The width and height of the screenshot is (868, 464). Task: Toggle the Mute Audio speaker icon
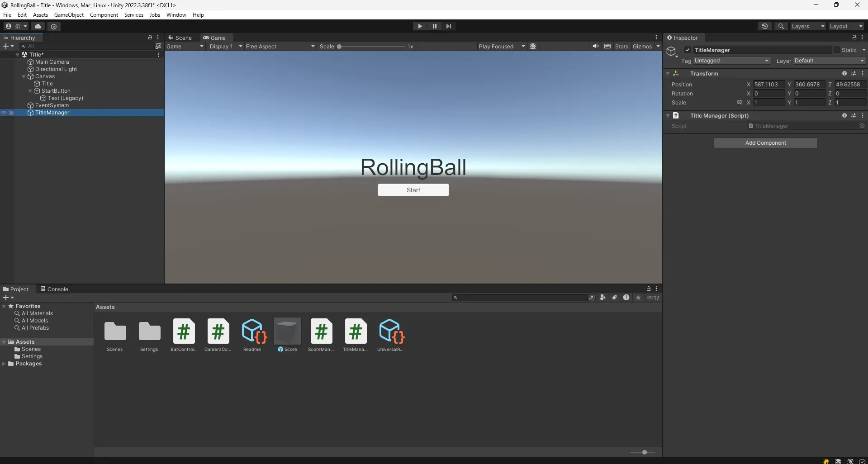(595, 46)
